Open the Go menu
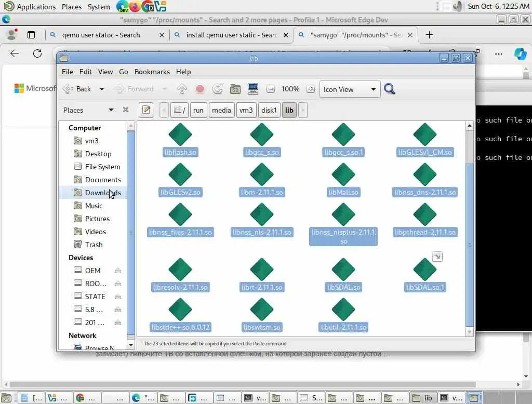 (x=124, y=72)
